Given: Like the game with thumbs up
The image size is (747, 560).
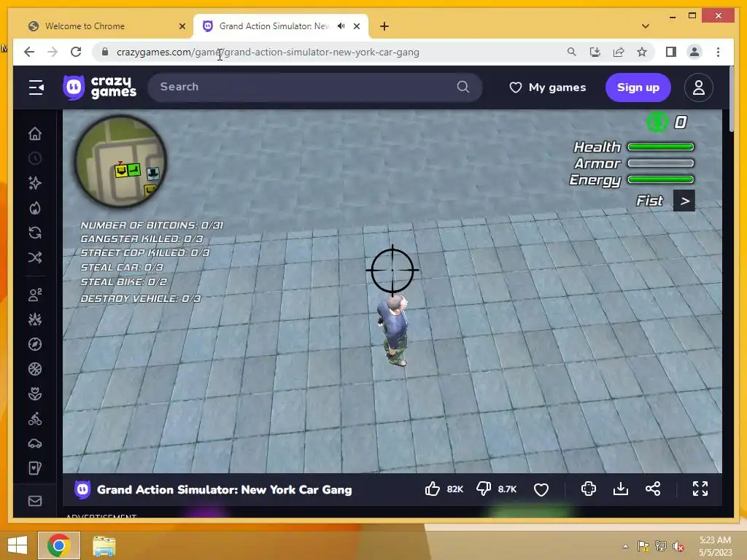Looking at the screenshot, I should pyautogui.click(x=433, y=489).
